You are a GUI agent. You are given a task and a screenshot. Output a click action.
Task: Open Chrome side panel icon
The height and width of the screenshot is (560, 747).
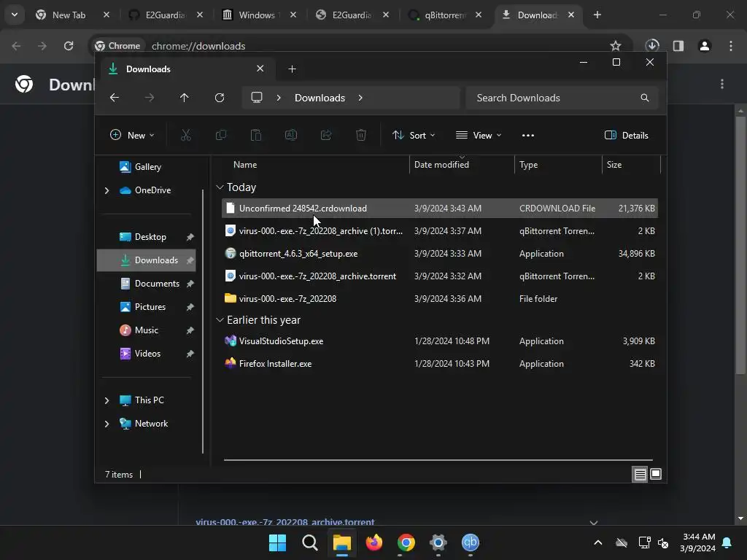tap(678, 46)
